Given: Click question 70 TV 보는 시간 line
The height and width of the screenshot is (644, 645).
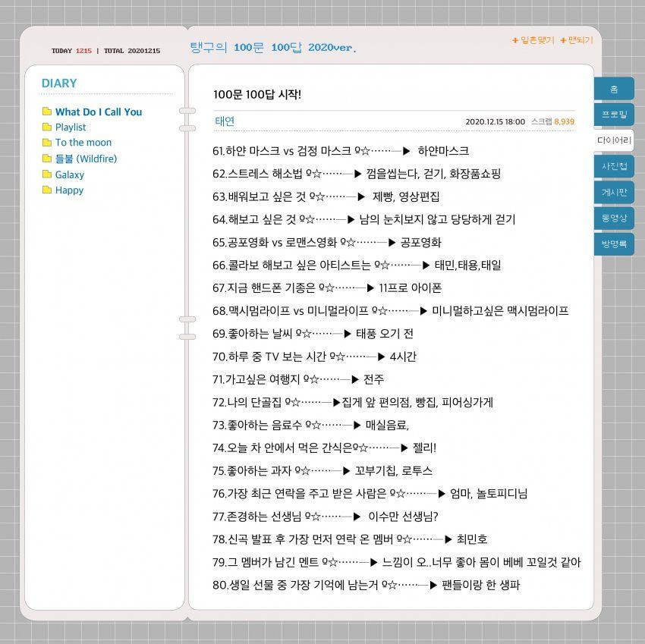Looking at the screenshot, I should pyautogui.click(x=314, y=356).
